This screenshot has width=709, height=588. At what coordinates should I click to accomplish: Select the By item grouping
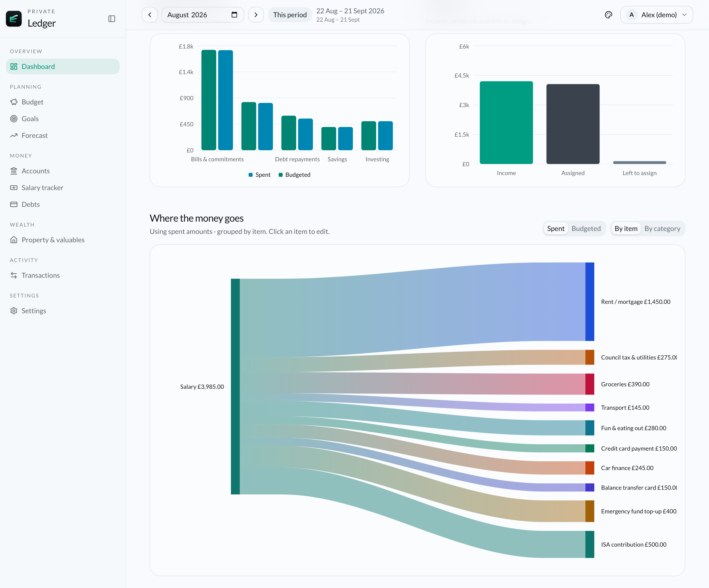point(626,229)
